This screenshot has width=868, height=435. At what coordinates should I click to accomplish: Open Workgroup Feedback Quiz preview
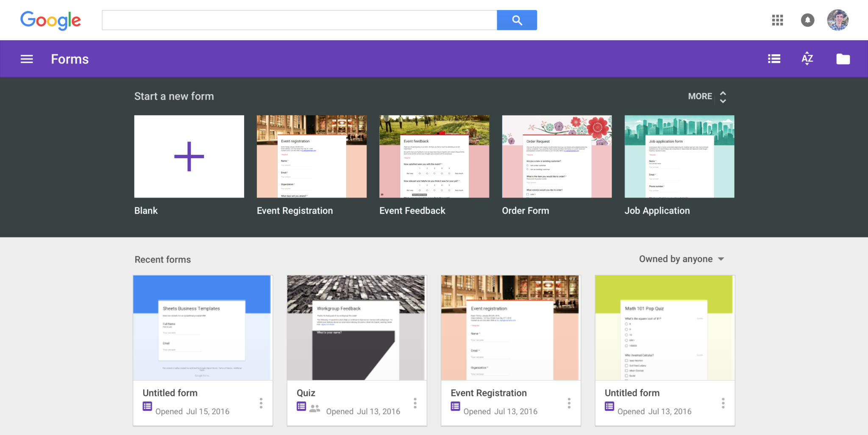point(356,328)
